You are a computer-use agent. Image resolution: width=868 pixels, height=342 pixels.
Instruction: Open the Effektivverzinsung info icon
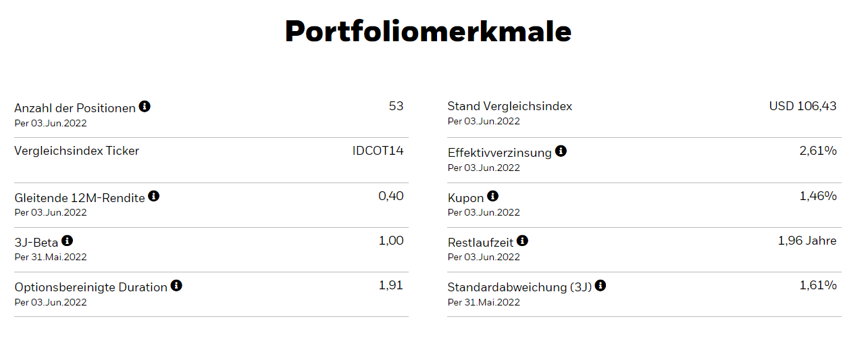561,151
